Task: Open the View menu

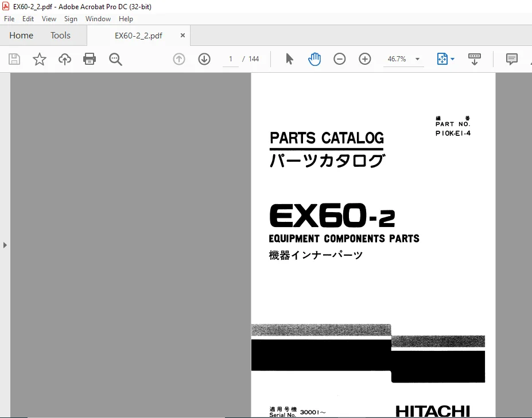Action: point(49,19)
